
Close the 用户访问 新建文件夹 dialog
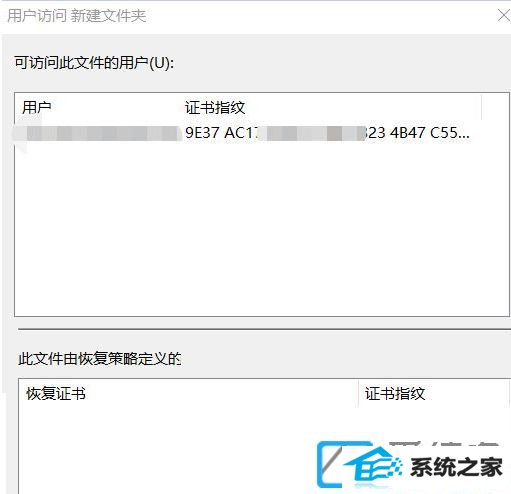504,16
